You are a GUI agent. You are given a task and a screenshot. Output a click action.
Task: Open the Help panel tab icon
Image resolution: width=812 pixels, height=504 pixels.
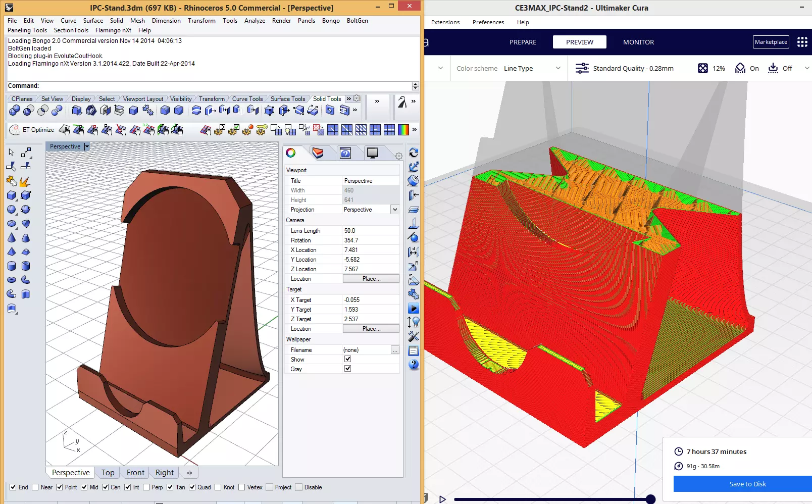345,153
